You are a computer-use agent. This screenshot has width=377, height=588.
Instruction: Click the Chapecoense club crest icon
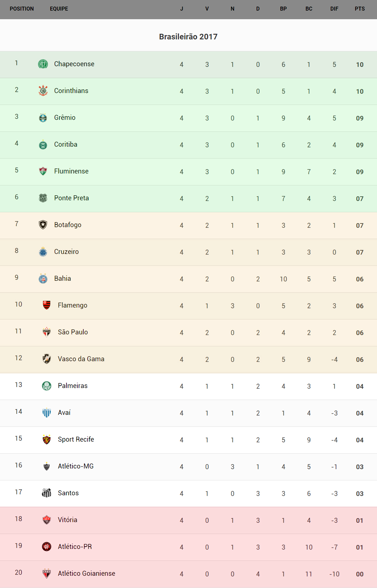pos(43,64)
